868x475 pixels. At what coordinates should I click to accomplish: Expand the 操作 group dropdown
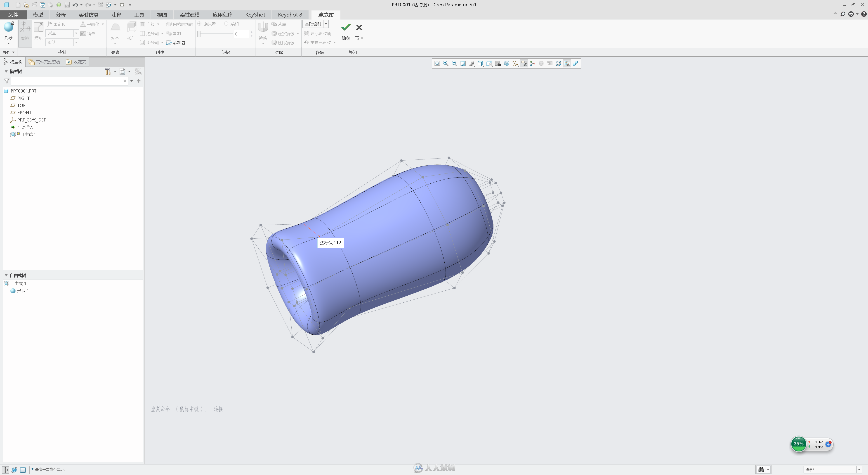click(8, 52)
